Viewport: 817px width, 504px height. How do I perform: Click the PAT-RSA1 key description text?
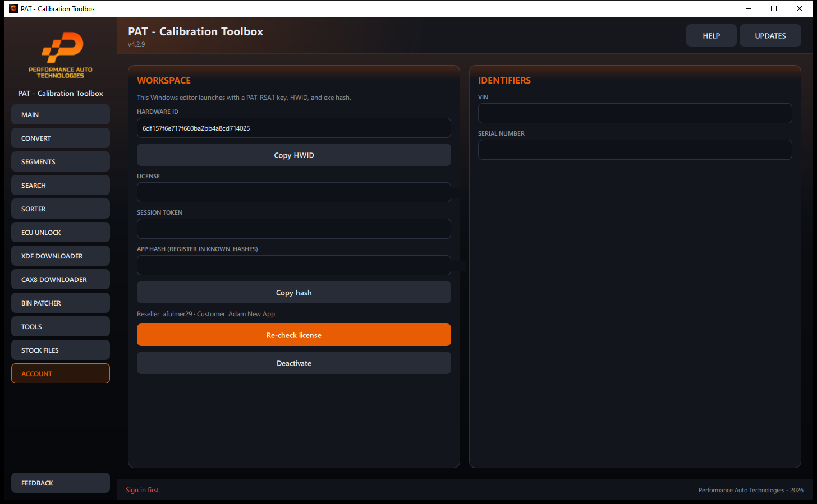(244, 98)
